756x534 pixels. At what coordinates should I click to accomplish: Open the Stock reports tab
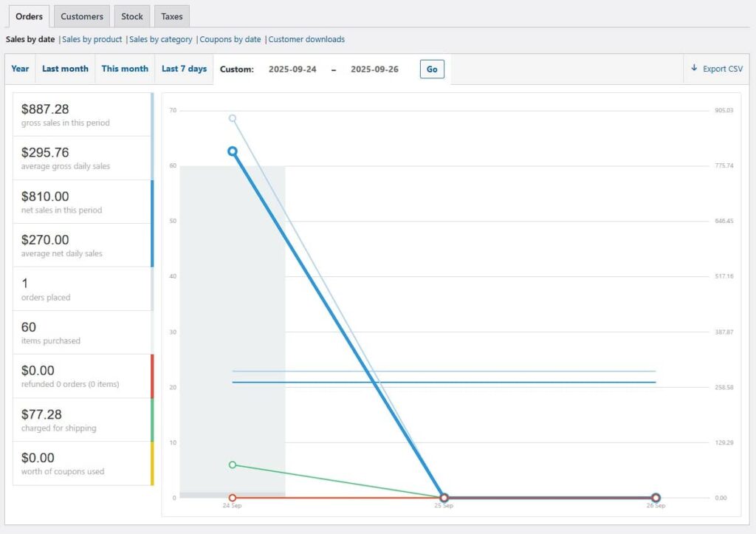[x=132, y=16]
